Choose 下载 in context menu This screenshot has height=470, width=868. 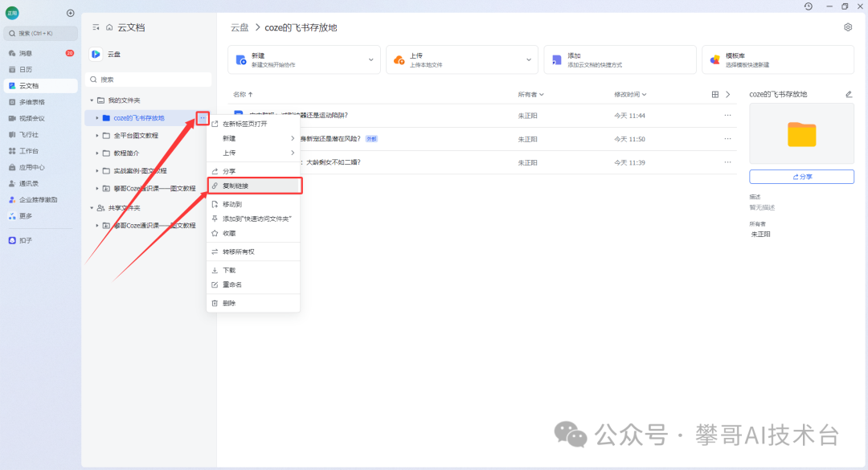coord(253,270)
